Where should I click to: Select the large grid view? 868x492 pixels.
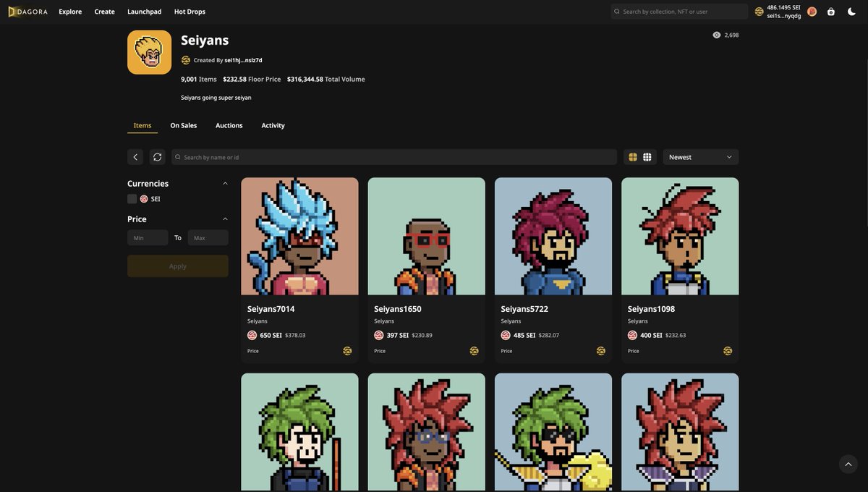(x=633, y=157)
